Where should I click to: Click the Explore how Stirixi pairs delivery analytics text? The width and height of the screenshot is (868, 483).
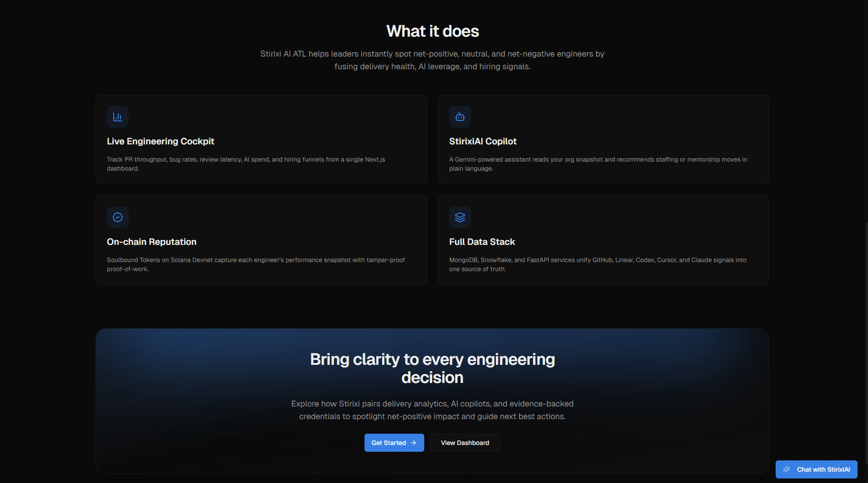click(x=432, y=410)
